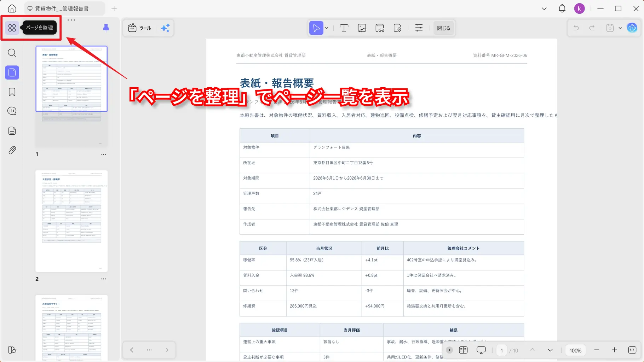Open the attachments paperclip icon

12,150
